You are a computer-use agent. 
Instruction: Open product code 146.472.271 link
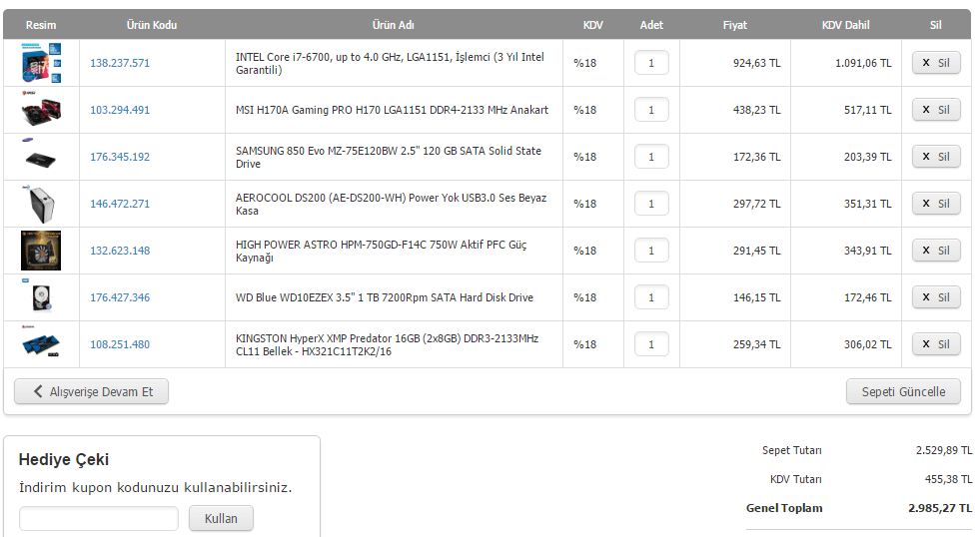coord(120,204)
